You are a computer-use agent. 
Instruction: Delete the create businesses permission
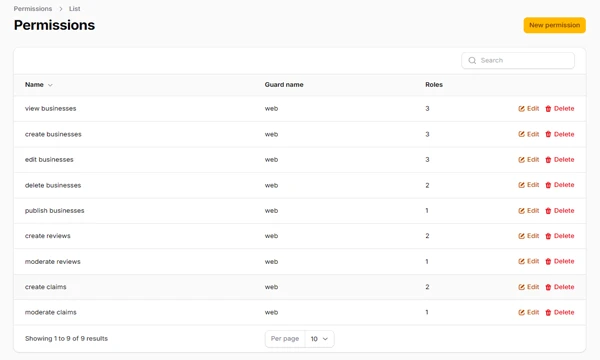[559, 134]
